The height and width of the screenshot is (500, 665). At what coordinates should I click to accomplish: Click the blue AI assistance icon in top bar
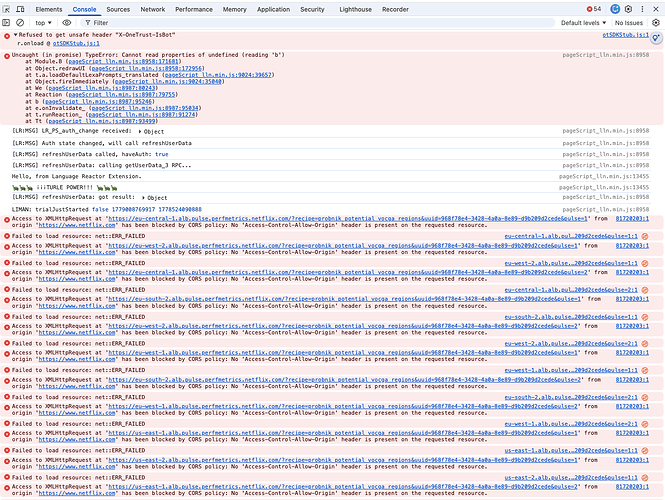[x=615, y=9]
